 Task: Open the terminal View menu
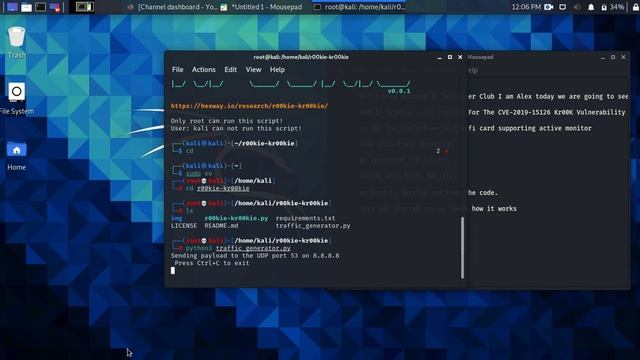253,69
